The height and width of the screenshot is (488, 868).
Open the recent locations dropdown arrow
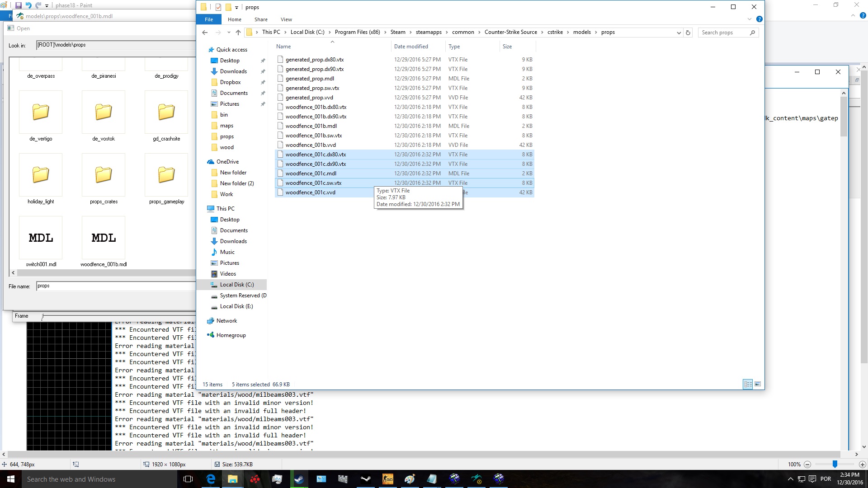(x=229, y=33)
